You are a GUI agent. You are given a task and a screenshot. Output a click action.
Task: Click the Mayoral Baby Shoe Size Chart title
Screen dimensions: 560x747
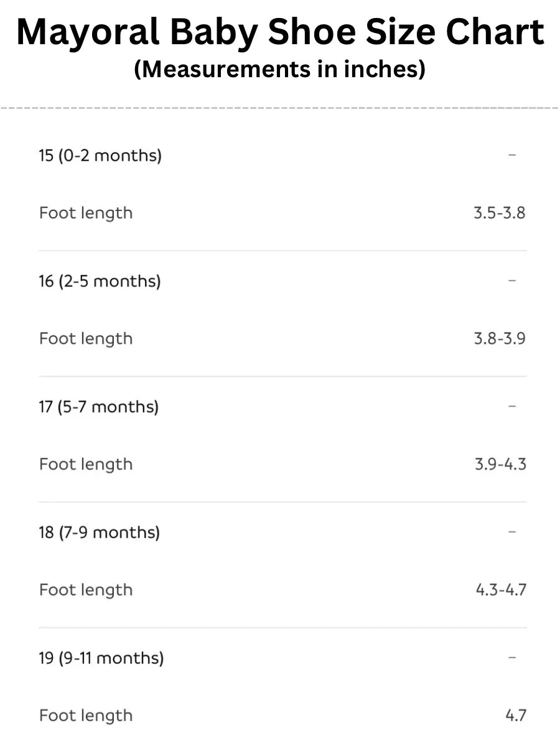pyautogui.click(x=280, y=32)
